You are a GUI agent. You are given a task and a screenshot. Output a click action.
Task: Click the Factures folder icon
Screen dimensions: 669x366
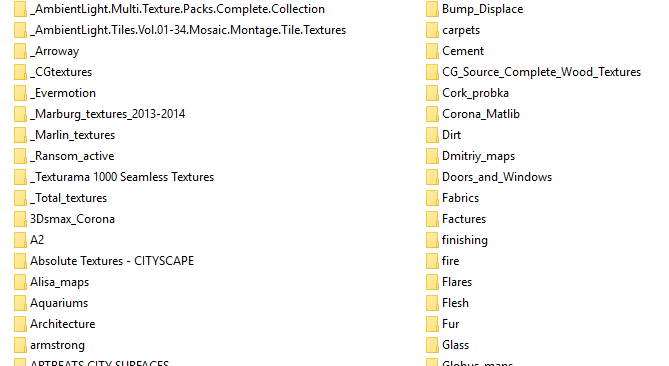(432, 219)
